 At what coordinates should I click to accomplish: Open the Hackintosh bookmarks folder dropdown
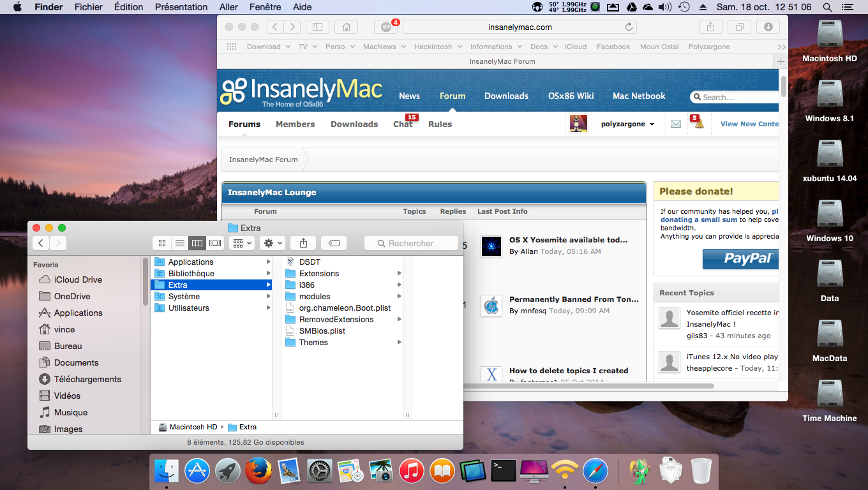(438, 47)
